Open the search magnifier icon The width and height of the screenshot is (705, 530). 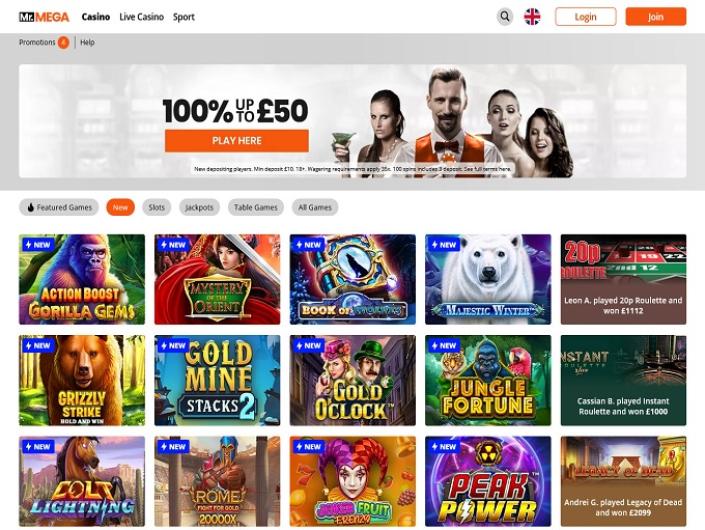tap(505, 17)
